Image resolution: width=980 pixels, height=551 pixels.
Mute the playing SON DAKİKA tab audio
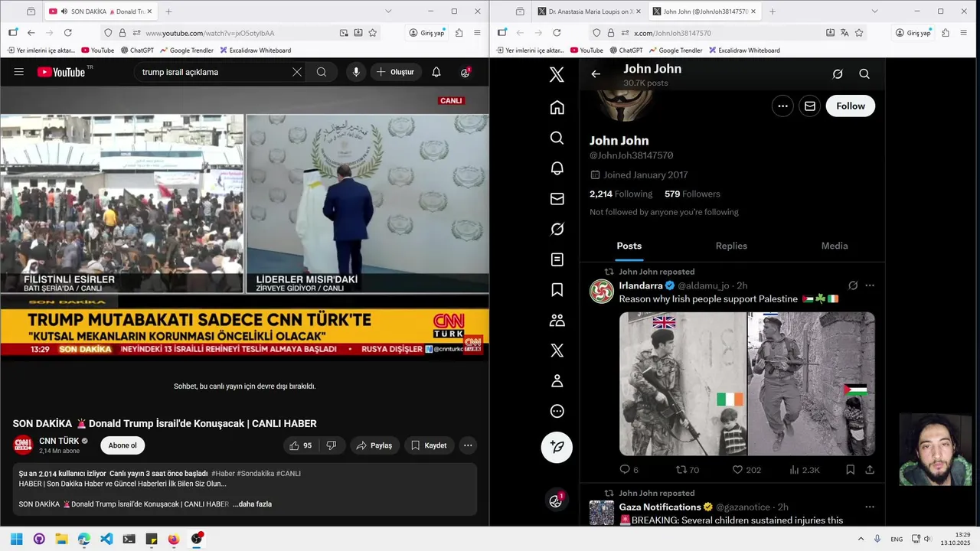64,11
